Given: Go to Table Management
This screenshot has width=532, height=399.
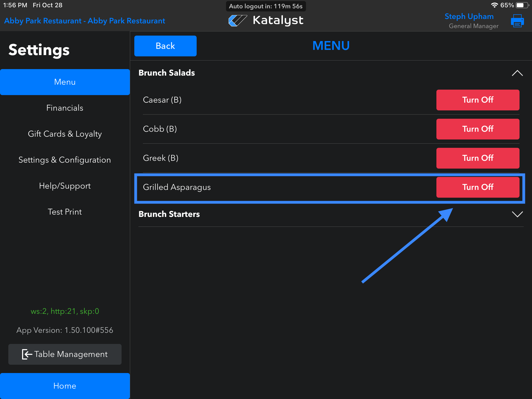Looking at the screenshot, I should point(65,354).
